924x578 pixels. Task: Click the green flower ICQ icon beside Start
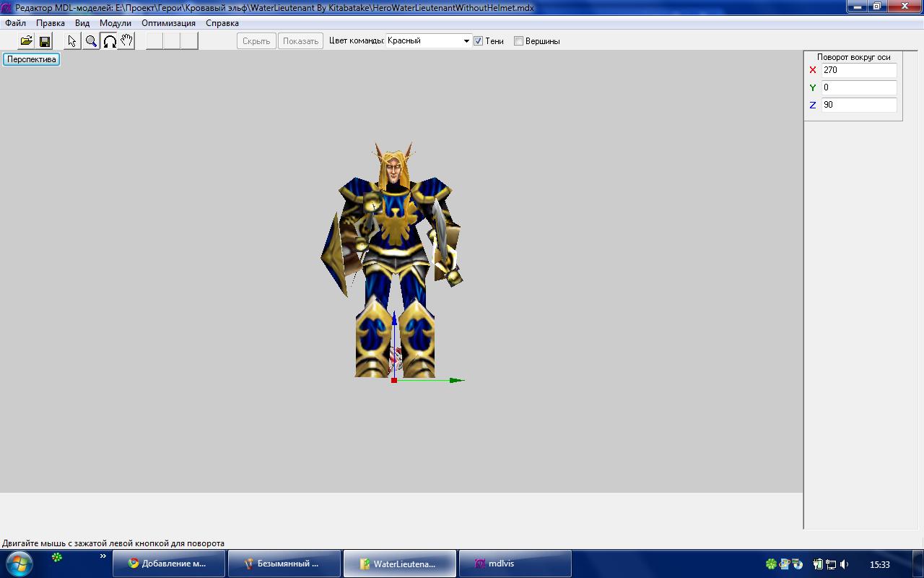[x=56, y=557]
